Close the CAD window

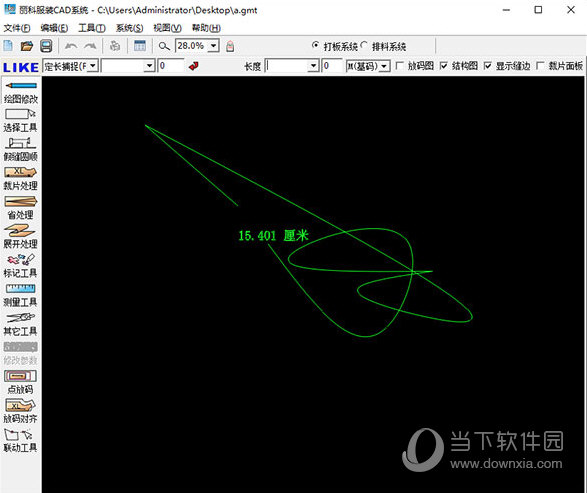571,10
